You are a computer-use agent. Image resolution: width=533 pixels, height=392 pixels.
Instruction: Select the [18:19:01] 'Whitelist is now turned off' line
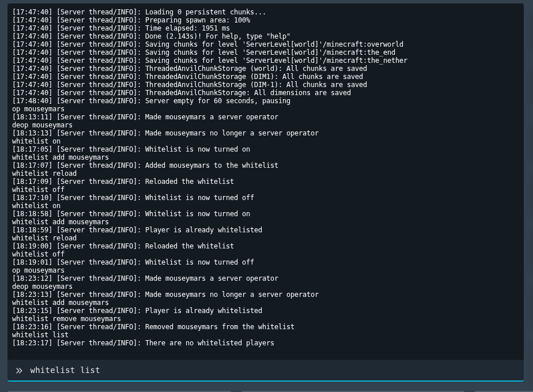133,262
